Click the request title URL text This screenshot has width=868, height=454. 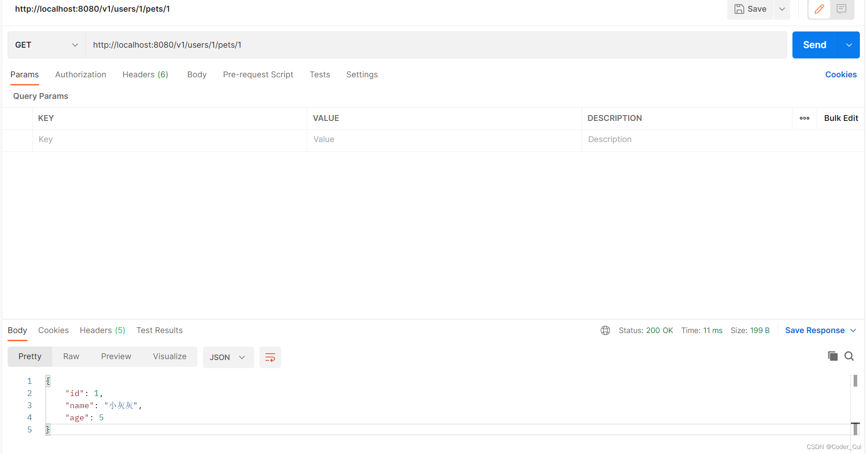pyautogui.click(x=93, y=9)
